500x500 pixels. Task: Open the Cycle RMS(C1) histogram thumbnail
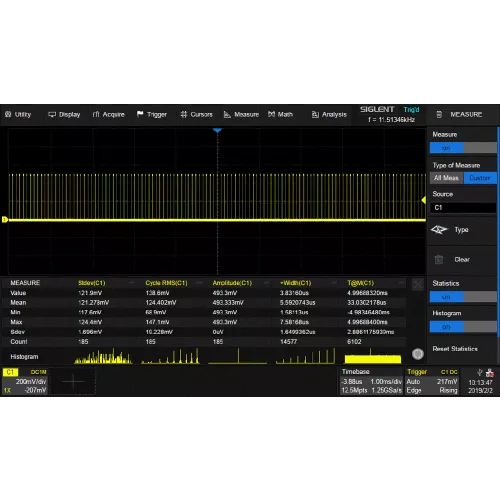coord(170,356)
